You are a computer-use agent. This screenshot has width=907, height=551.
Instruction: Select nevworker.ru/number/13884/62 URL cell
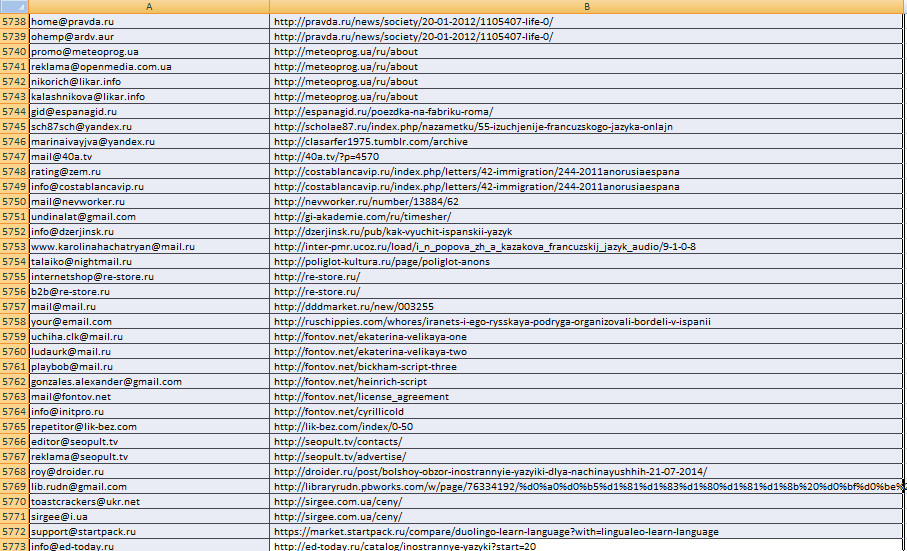pyautogui.click(x=587, y=202)
